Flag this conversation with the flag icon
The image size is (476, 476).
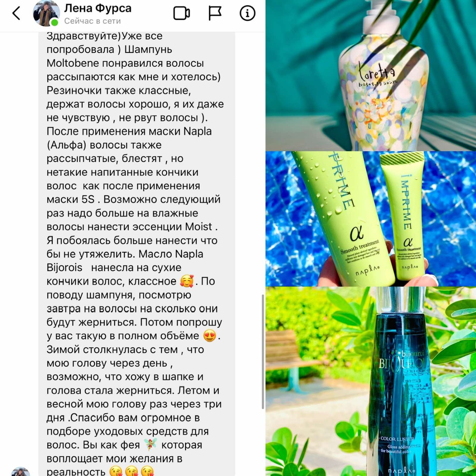pyautogui.click(x=215, y=13)
